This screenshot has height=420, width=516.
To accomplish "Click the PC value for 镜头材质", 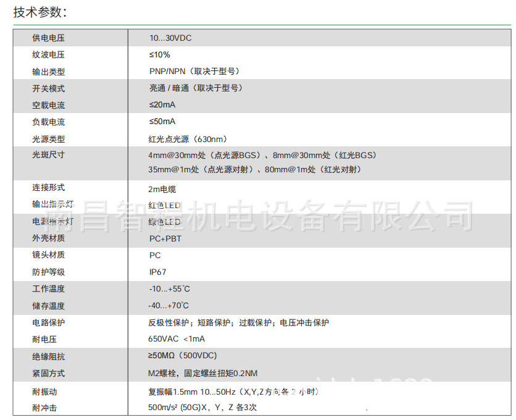I will (x=155, y=256).
